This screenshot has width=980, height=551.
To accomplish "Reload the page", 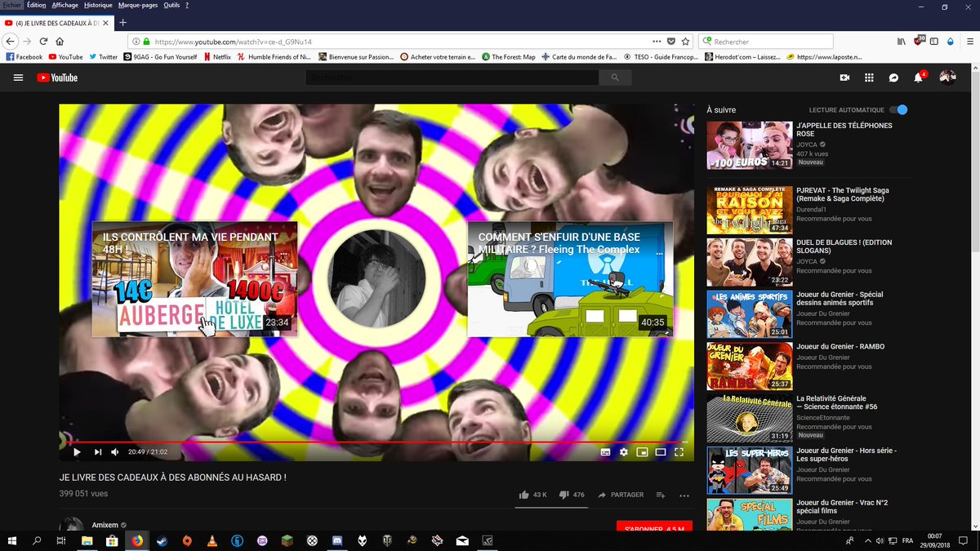I will [43, 41].
